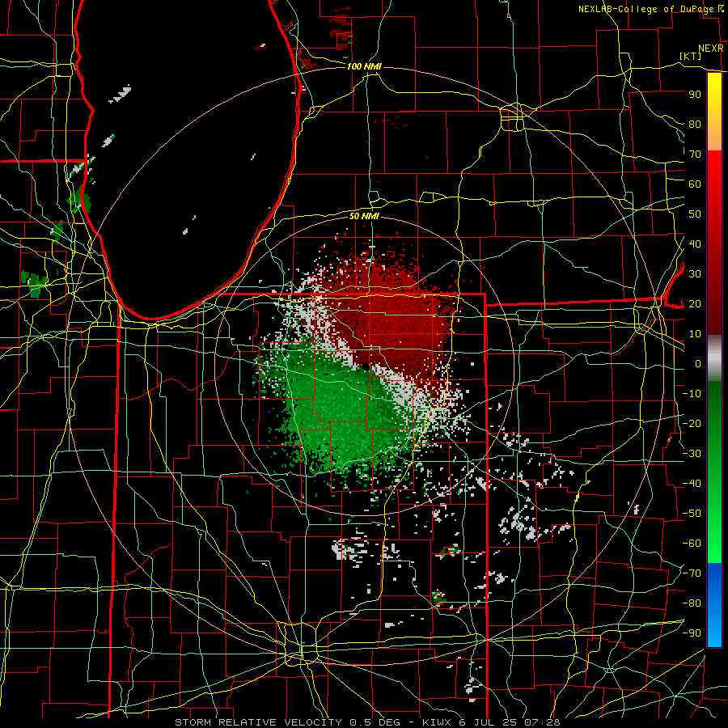Click the NEXR label above color bar
This screenshot has width=728, height=728.
pos(711,49)
